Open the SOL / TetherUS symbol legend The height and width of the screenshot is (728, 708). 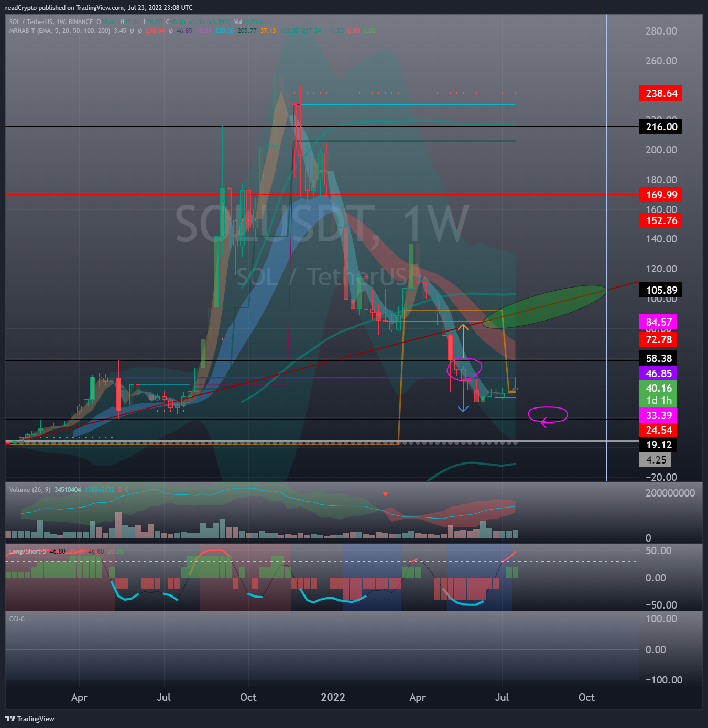click(51, 22)
